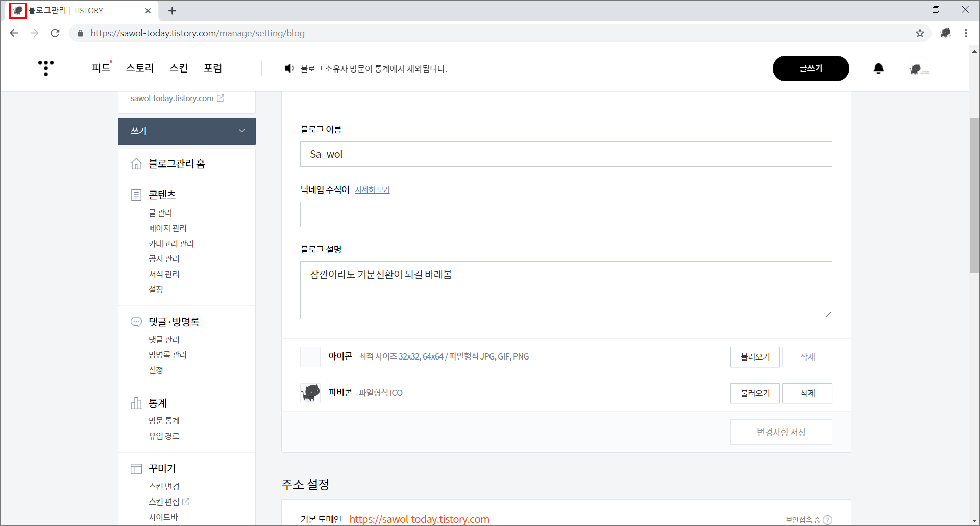This screenshot has width=980, height=526.
Task: Click the black 글쓰기 button
Action: (811, 68)
